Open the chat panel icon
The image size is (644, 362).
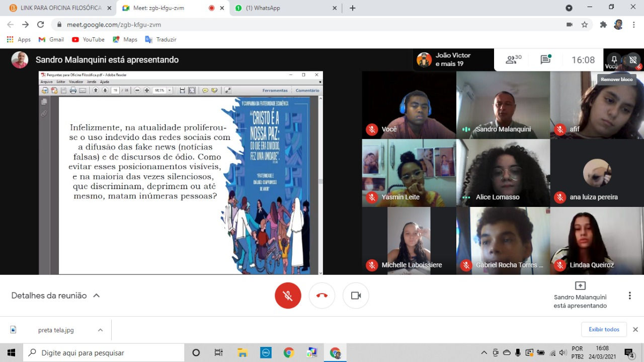546,60
